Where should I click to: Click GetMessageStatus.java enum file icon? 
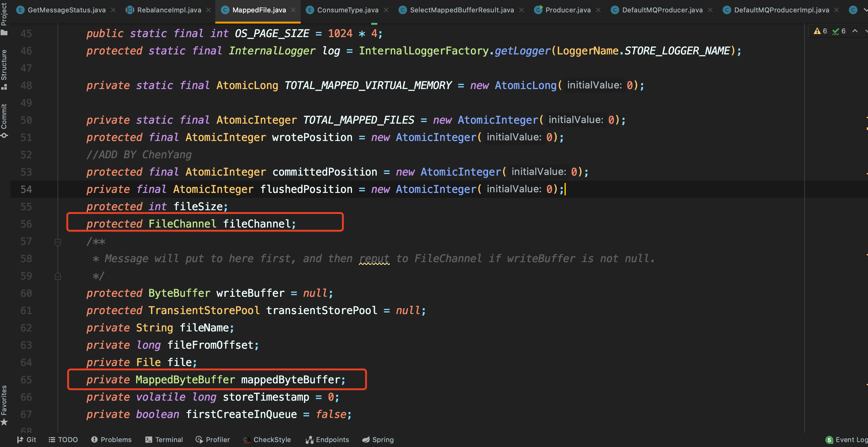click(20, 10)
